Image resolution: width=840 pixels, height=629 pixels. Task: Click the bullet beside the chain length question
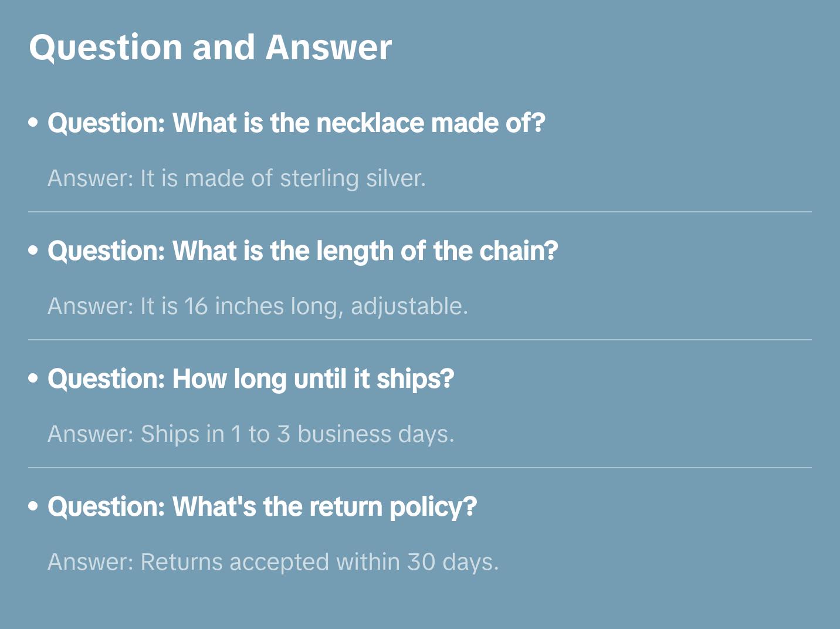33,251
